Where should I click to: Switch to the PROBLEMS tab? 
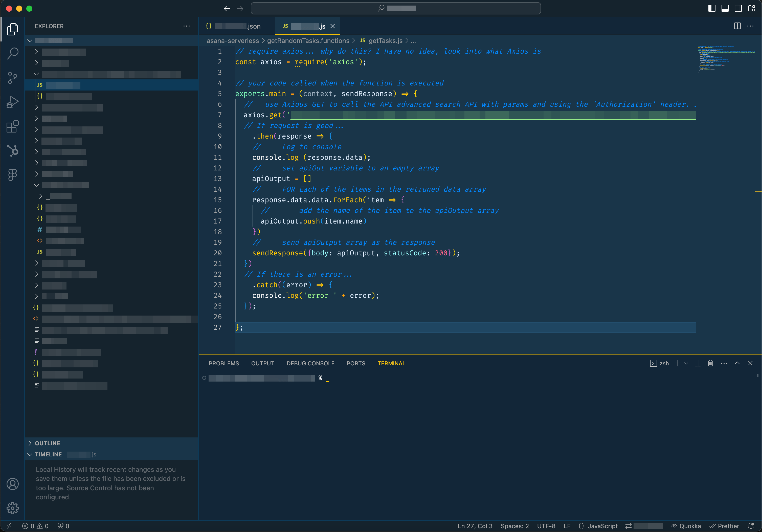224,363
